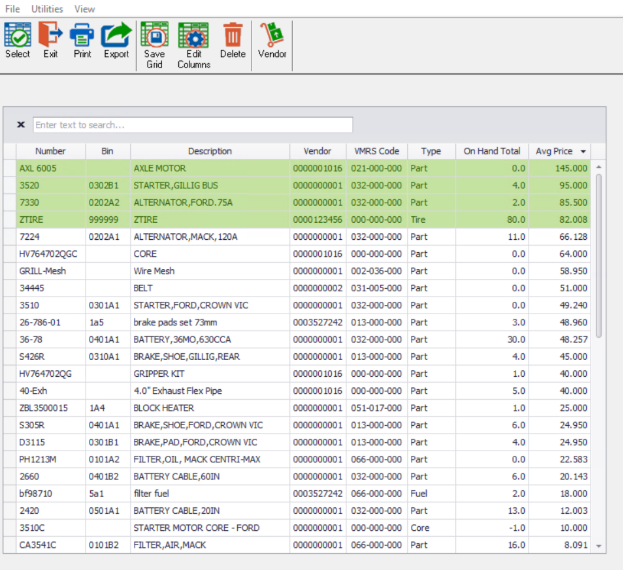The height and width of the screenshot is (571, 623).
Task: Click the search text field
Action: coord(192,125)
